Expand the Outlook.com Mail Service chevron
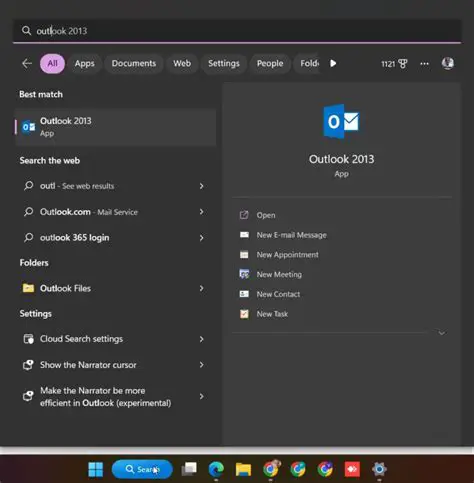474x483 pixels. pos(202,212)
